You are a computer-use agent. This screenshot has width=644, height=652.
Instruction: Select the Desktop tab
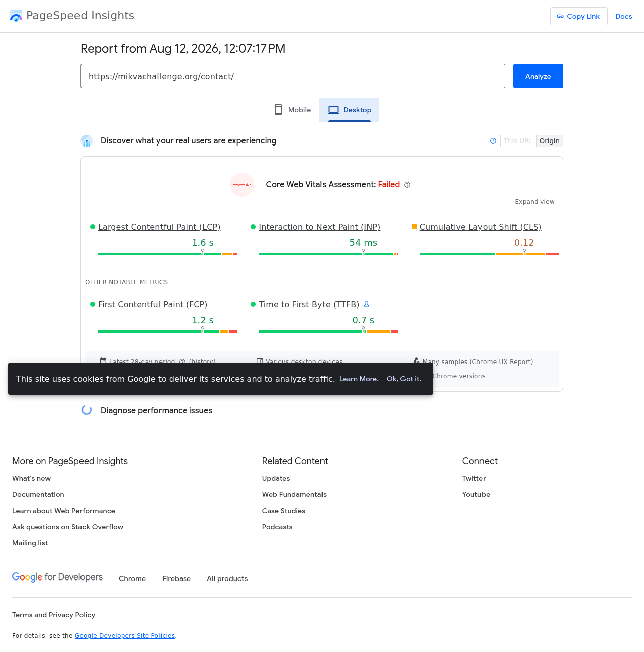tap(349, 110)
